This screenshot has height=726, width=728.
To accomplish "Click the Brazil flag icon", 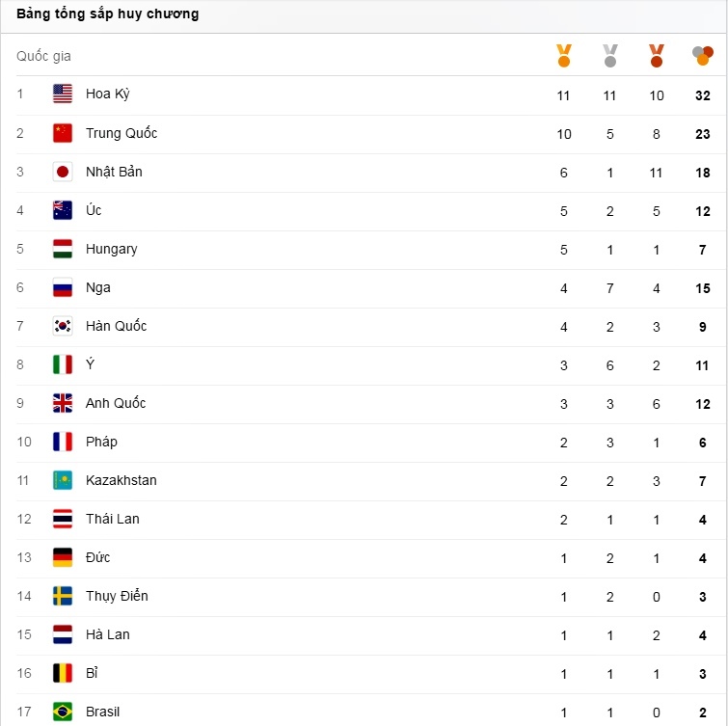I will point(63,712).
